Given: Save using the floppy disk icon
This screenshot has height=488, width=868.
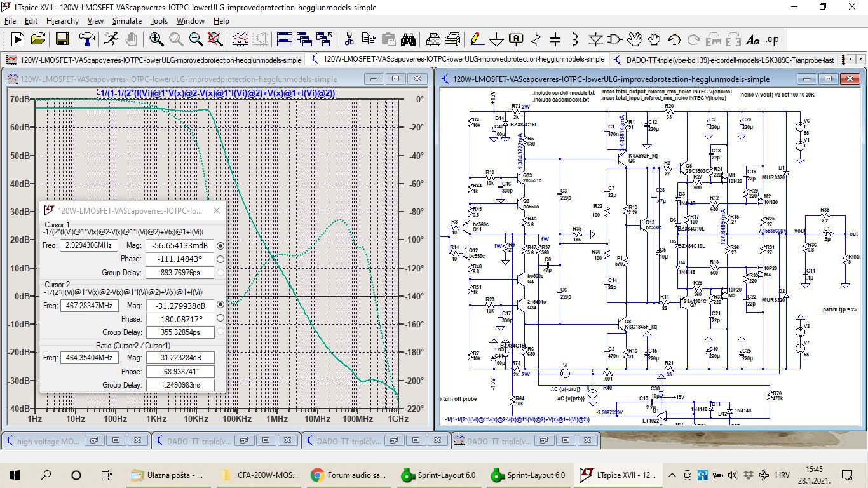Looking at the screenshot, I should click(62, 39).
